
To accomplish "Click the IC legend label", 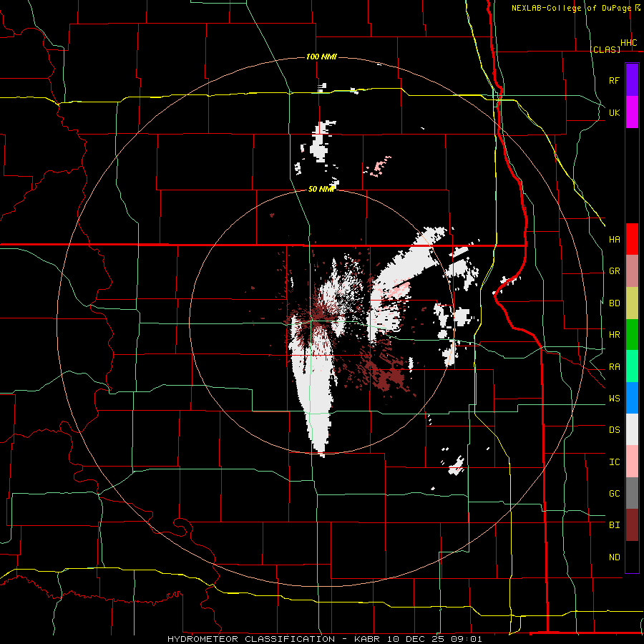I will (614, 462).
